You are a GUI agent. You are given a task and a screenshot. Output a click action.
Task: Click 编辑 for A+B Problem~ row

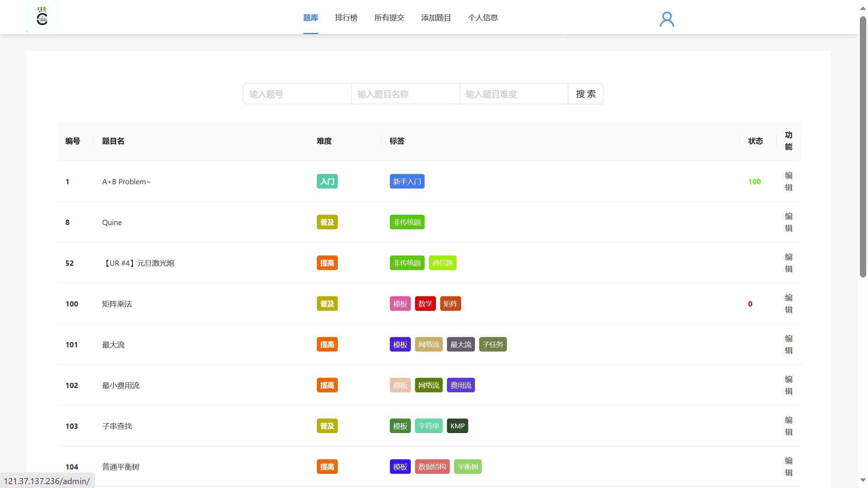789,181
